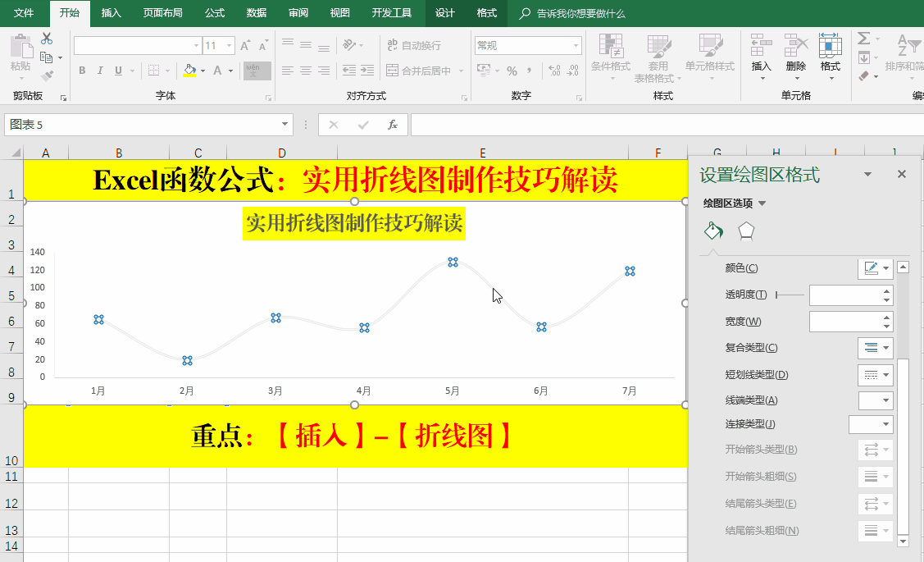
Task: Switch to the 设计 chart tools tab
Action: click(x=445, y=13)
